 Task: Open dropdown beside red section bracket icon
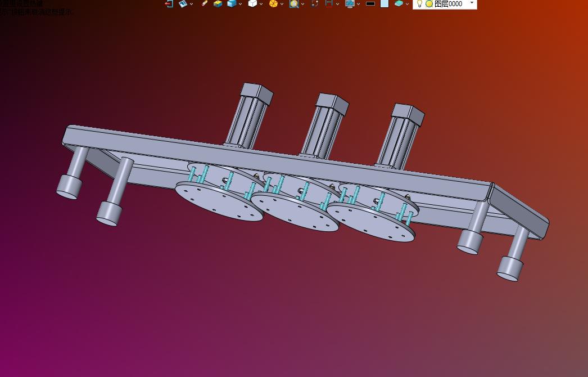point(337,4)
